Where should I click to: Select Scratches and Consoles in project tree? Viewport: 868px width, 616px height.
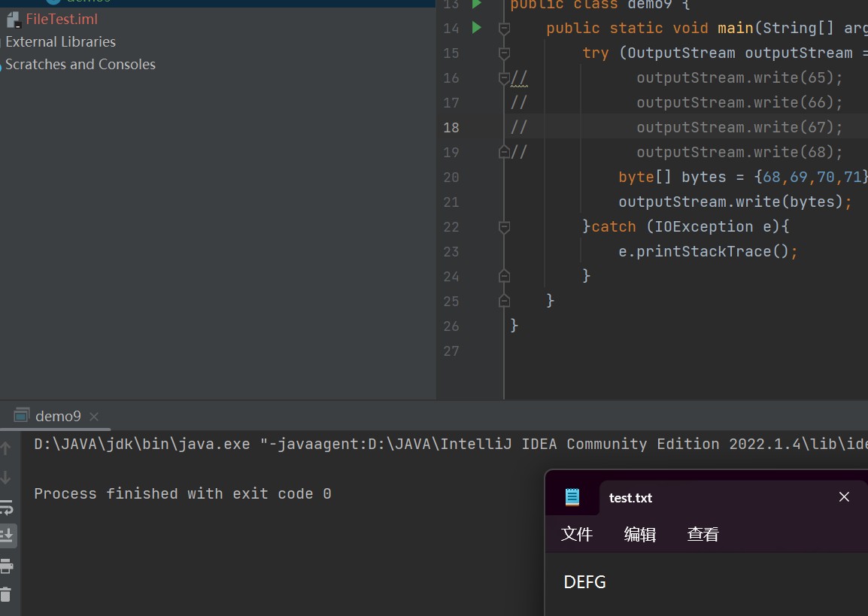click(x=80, y=65)
